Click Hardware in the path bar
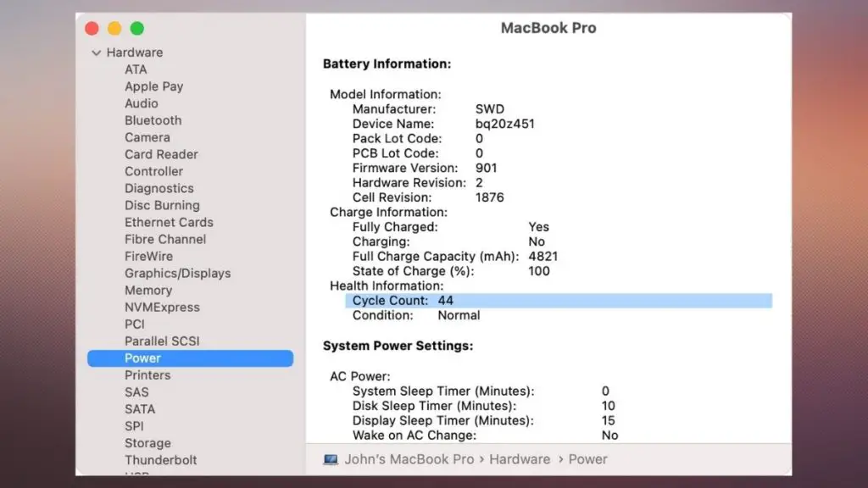868x488 pixels. click(520, 460)
